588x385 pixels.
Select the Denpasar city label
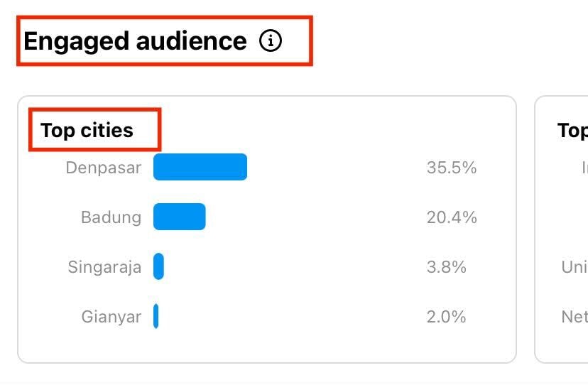coord(104,168)
